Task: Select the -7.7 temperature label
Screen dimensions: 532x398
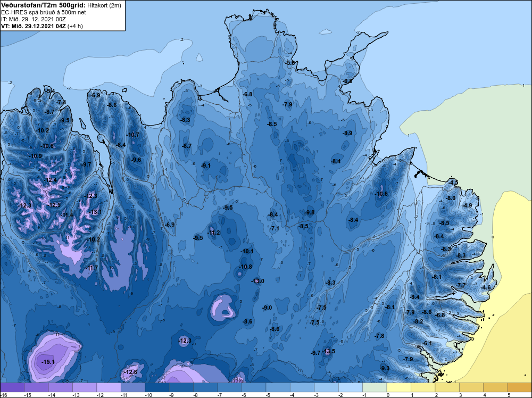Action: click(461, 285)
